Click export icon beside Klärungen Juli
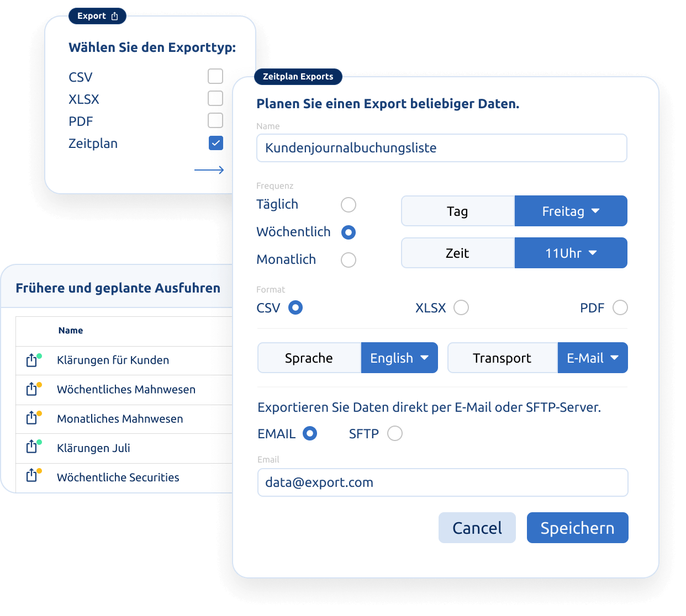Viewport: 686px width, 616px height. [x=32, y=447]
